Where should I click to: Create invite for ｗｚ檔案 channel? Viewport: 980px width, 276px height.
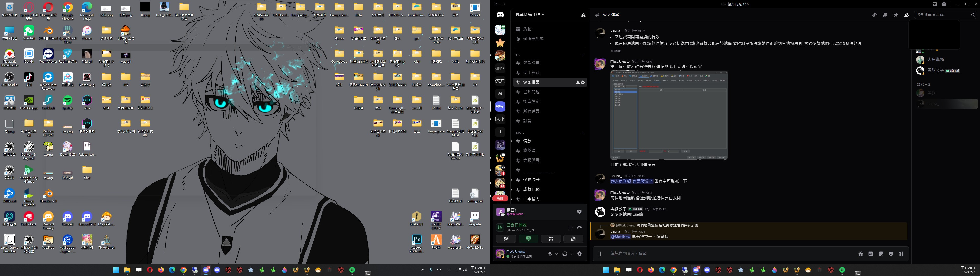[578, 82]
